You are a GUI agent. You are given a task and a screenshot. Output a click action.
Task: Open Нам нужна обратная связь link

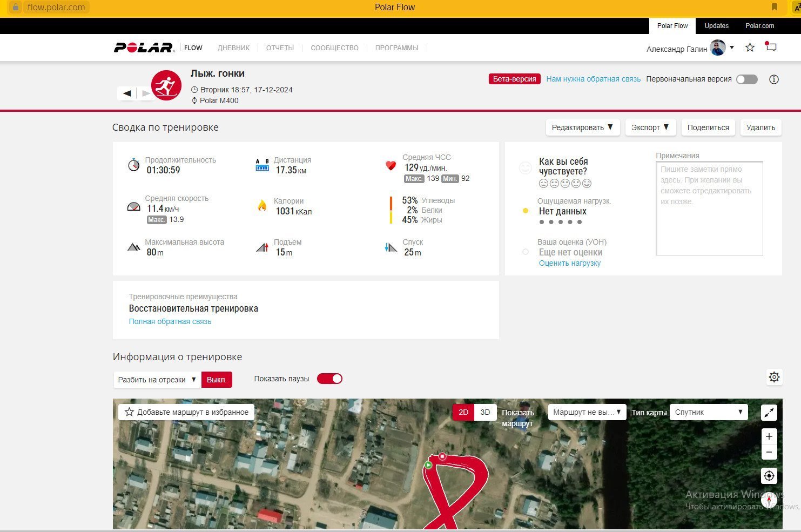(x=593, y=79)
